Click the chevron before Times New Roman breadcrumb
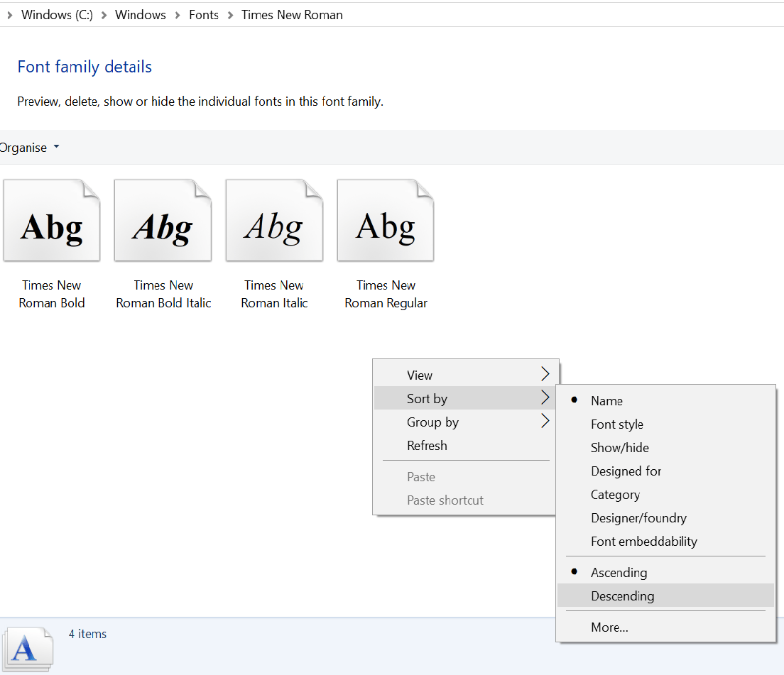 point(230,15)
